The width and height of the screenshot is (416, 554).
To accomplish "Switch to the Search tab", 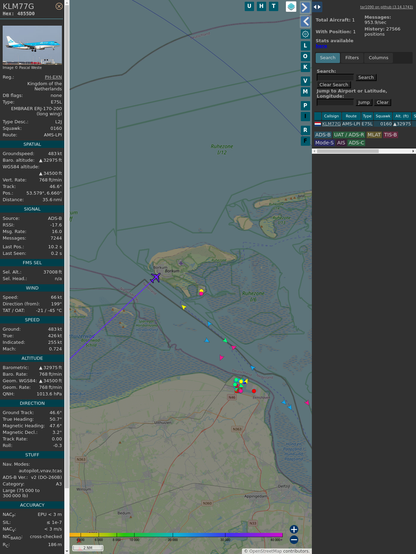I will [x=328, y=58].
